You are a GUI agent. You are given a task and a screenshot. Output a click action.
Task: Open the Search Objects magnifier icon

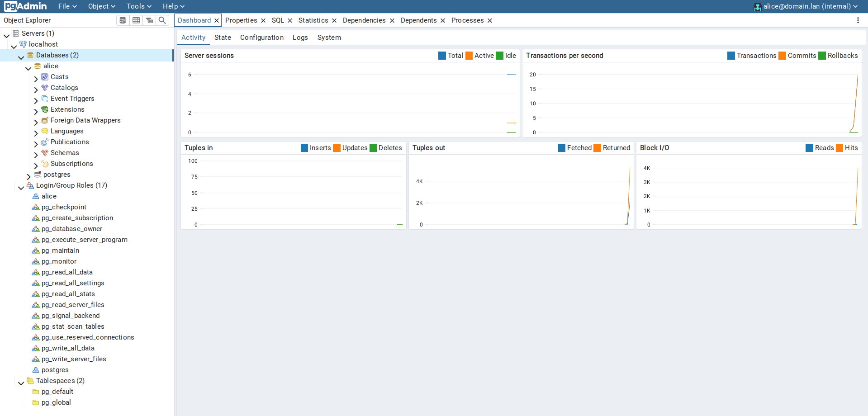click(x=162, y=20)
